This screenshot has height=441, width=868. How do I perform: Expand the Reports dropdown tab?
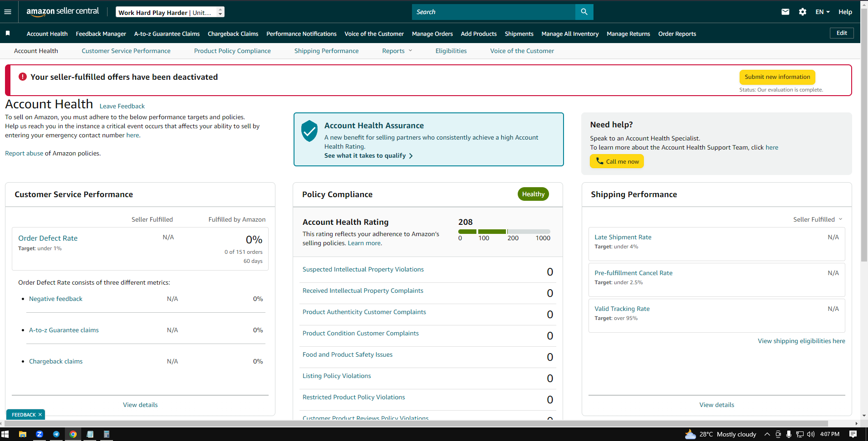397,51
